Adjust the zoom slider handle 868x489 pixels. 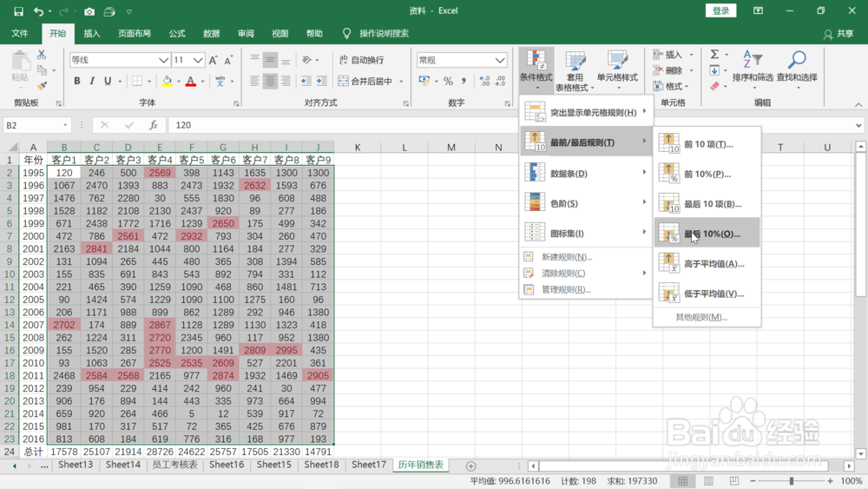coord(791,480)
